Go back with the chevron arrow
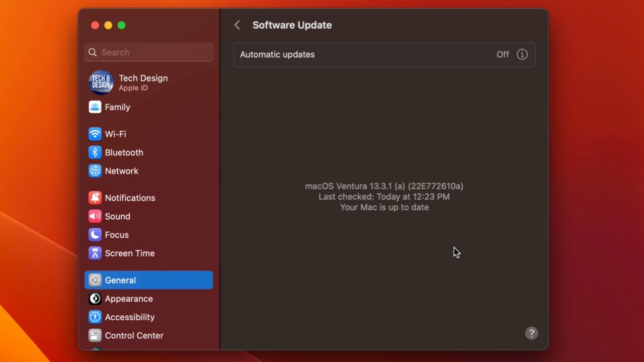The image size is (644, 362). [237, 25]
